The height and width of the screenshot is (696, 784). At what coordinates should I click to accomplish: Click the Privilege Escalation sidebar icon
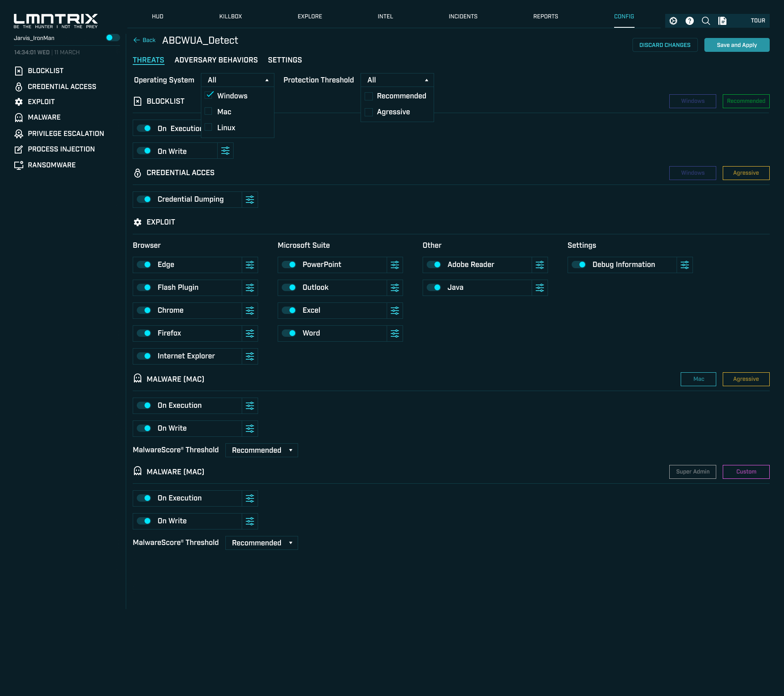coord(19,133)
